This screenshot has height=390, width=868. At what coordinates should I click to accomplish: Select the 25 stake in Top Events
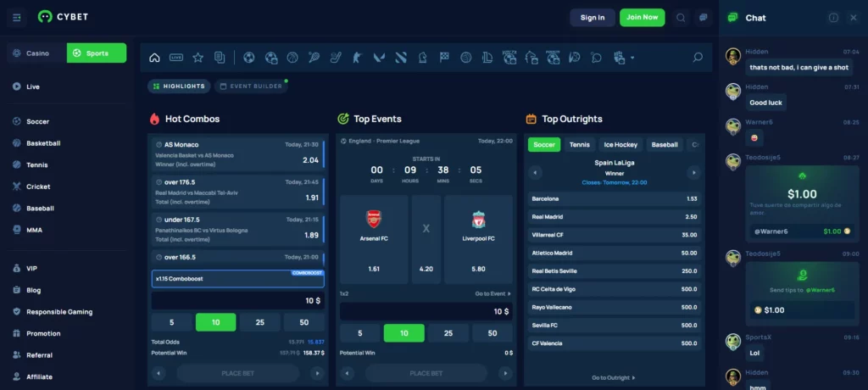pyautogui.click(x=448, y=333)
